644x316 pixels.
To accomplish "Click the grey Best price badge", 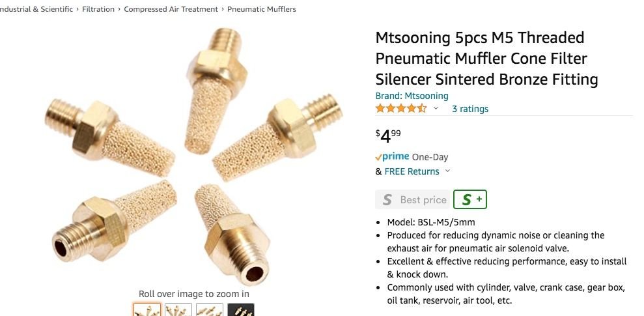I will point(412,199).
